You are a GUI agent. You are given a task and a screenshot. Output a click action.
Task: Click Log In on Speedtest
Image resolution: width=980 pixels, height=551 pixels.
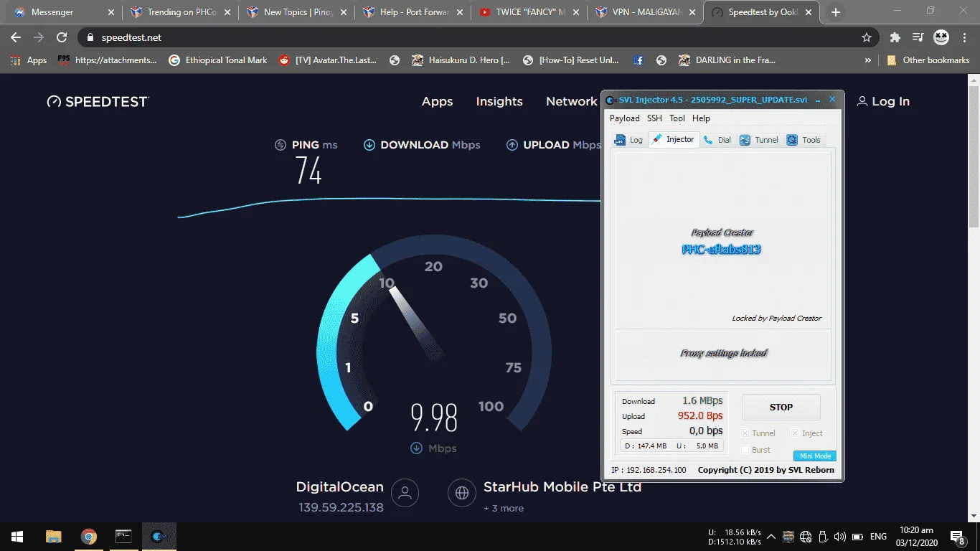click(x=883, y=102)
